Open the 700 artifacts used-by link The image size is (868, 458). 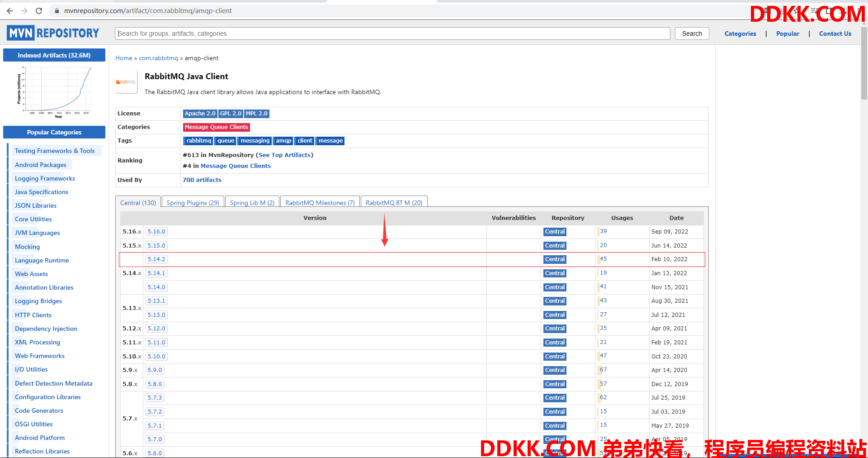tap(202, 180)
